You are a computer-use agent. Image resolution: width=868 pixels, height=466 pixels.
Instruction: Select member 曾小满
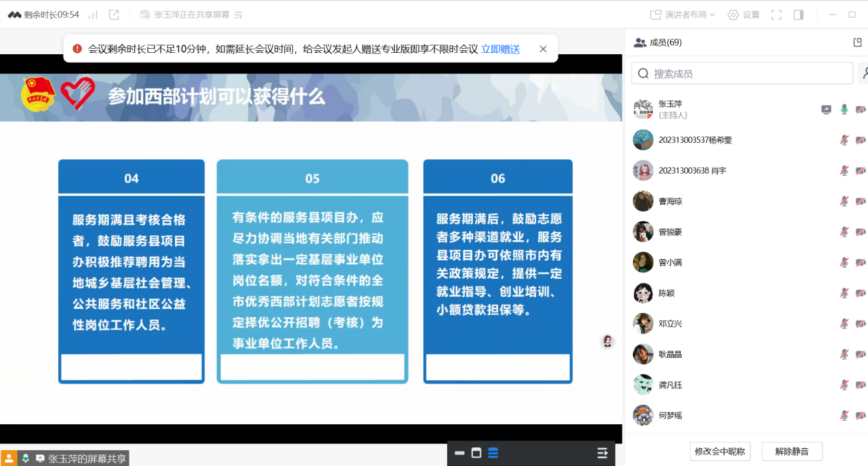[671, 262]
